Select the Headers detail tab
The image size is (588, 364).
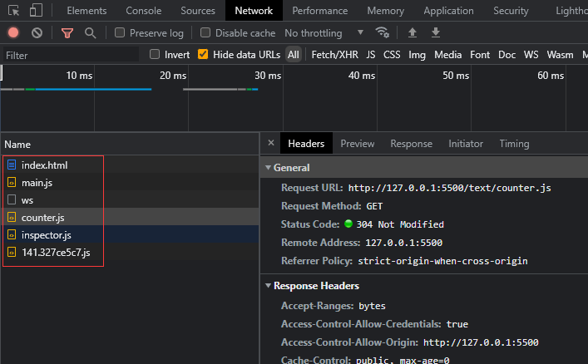[x=306, y=143]
